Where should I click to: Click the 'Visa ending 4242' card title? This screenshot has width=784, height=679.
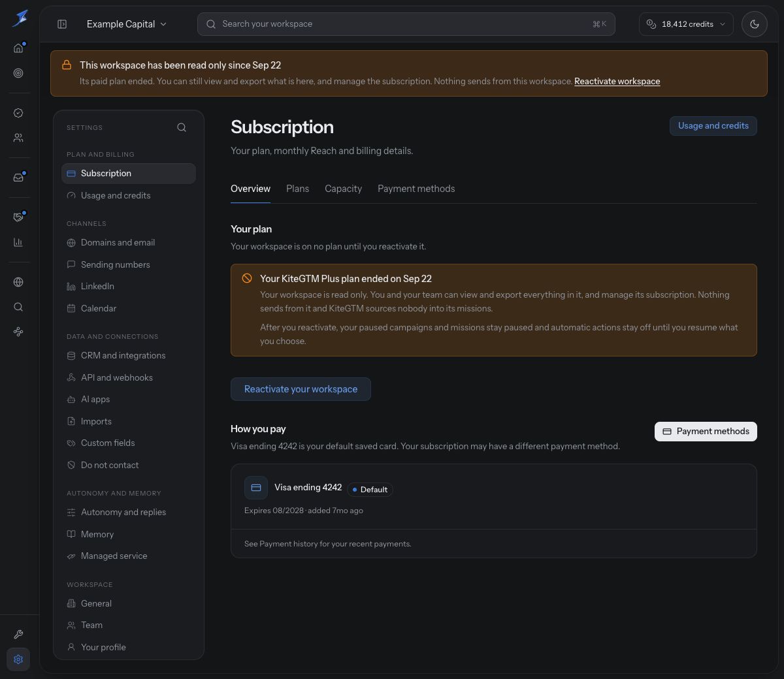click(x=308, y=488)
